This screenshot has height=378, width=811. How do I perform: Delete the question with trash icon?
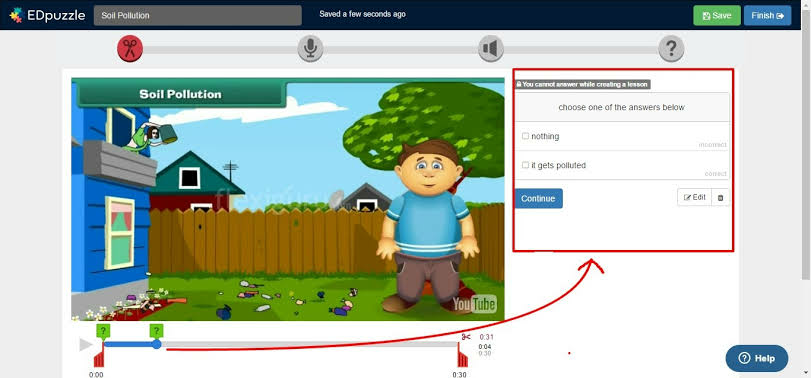720,198
